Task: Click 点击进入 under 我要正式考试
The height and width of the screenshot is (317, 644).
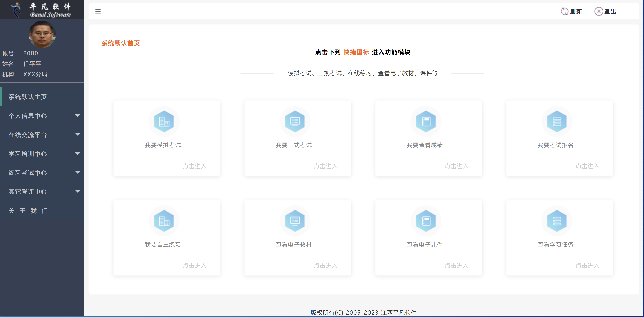Action: (326, 166)
